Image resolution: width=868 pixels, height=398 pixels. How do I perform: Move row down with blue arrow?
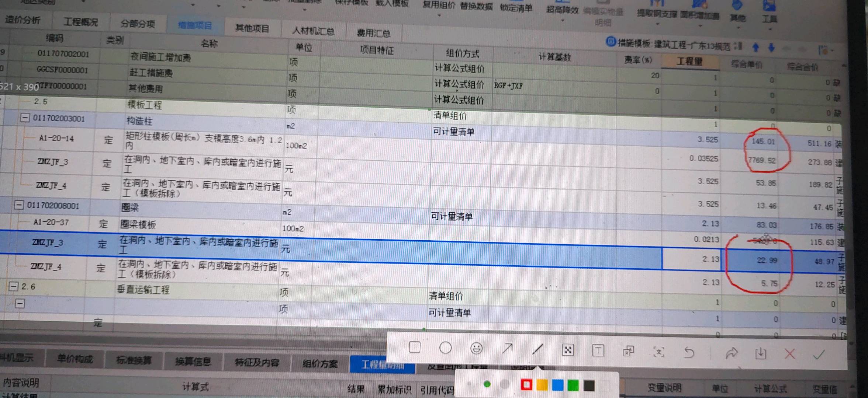click(771, 48)
